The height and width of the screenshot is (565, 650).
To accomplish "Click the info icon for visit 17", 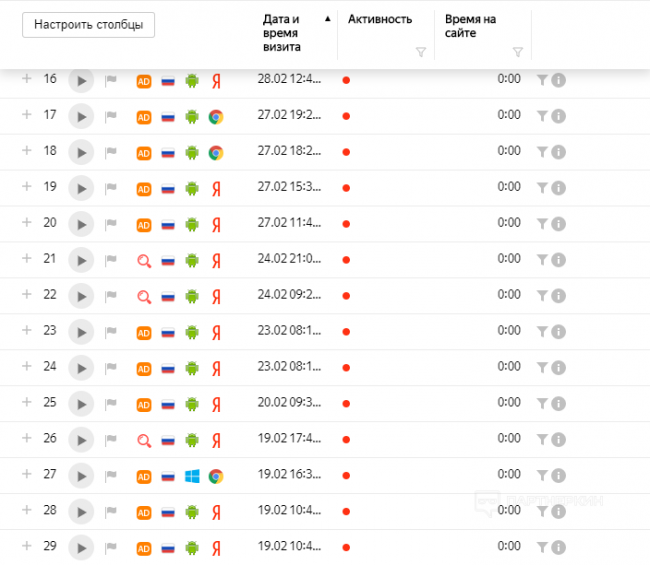I will 559,116.
